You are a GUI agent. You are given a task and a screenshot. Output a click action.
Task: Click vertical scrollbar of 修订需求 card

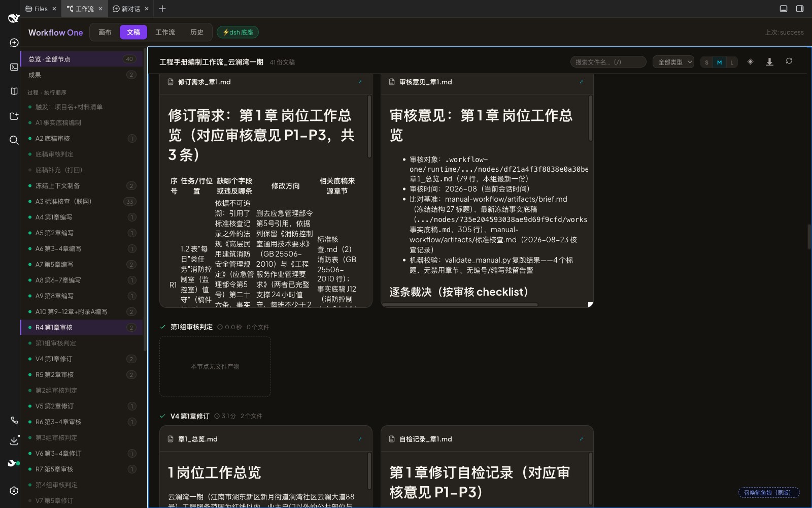(369, 127)
